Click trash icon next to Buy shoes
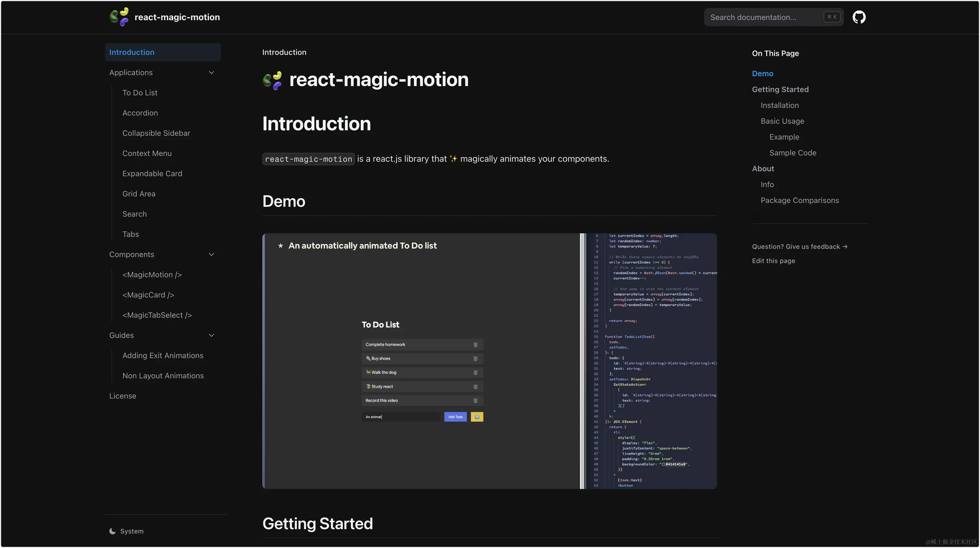Screen dimensions: 980x548 click(x=475, y=359)
